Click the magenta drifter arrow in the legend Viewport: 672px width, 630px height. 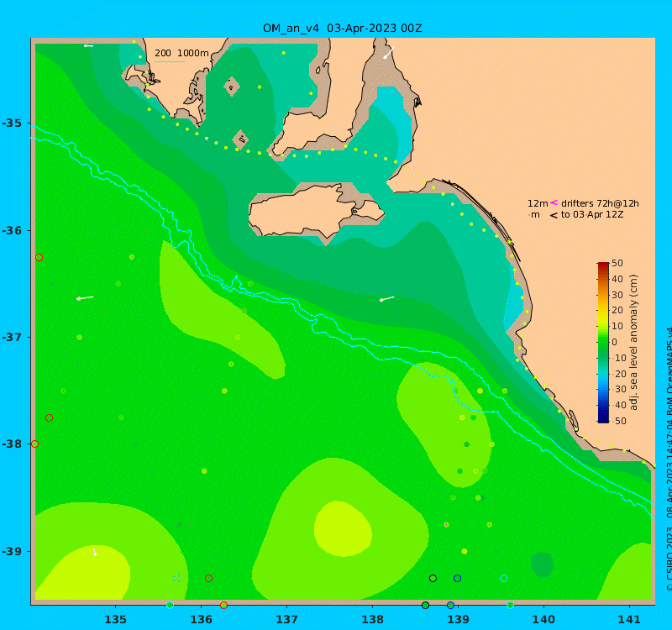tap(554, 202)
